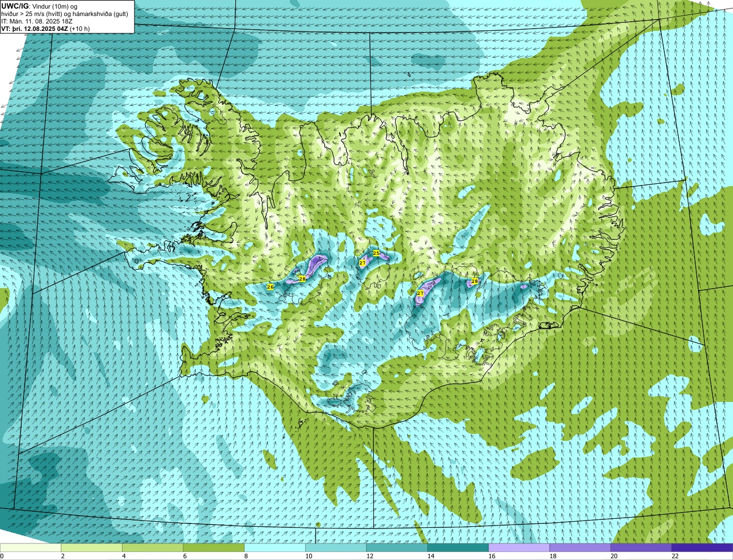Image resolution: width=733 pixels, height=560 pixels.
Task: Click the legend tick value 6
Action: 185,556
